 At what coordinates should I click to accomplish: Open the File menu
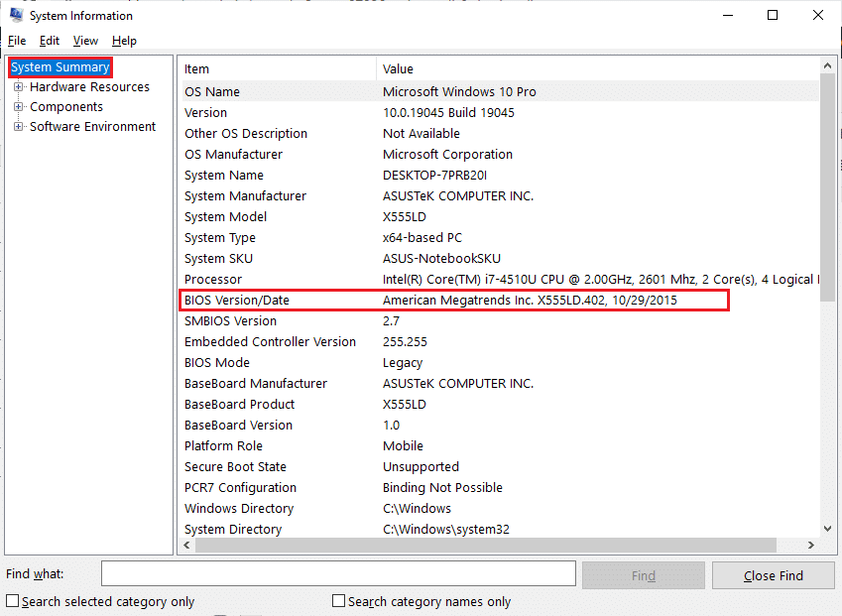click(x=17, y=41)
